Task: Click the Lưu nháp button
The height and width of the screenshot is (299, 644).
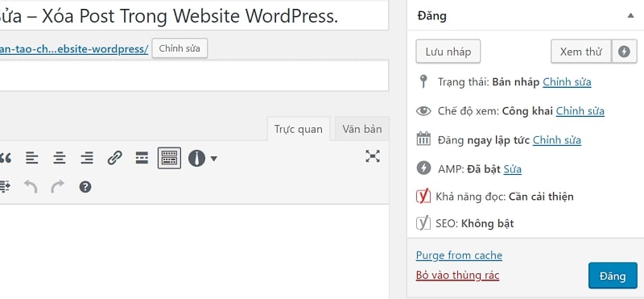Action: (448, 52)
